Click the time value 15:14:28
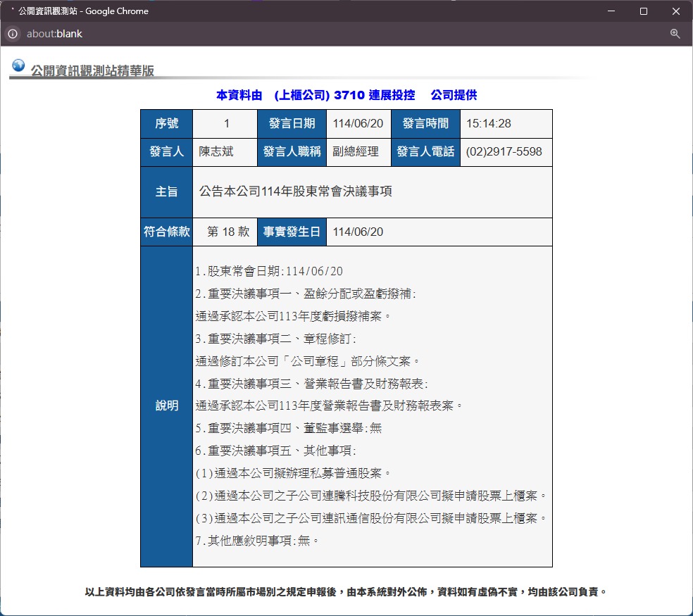 pyautogui.click(x=488, y=124)
